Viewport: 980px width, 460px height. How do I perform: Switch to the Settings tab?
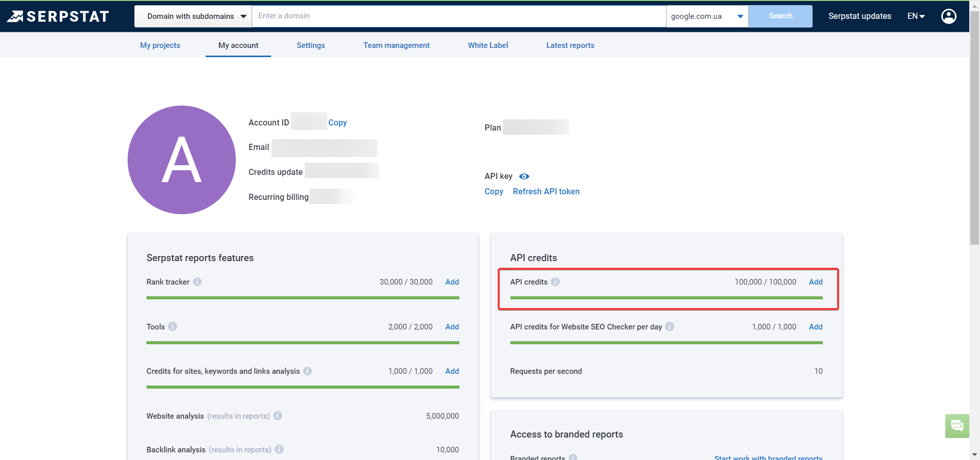click(311, 45)
